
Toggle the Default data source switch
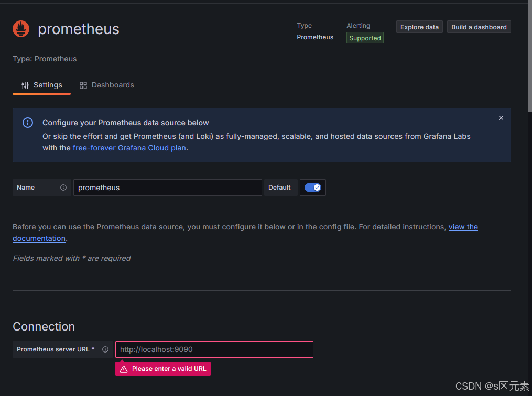312,188
